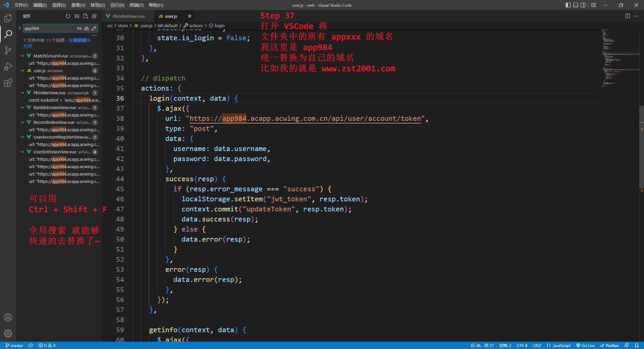
Task: Click Prettier in status bar
Action: coord(609,345)
